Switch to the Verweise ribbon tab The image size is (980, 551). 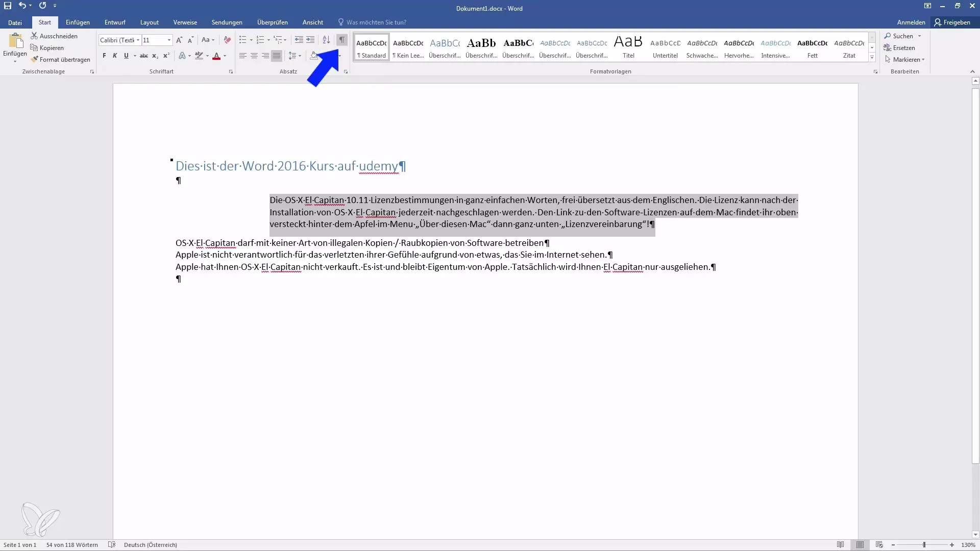pos(185,22)
